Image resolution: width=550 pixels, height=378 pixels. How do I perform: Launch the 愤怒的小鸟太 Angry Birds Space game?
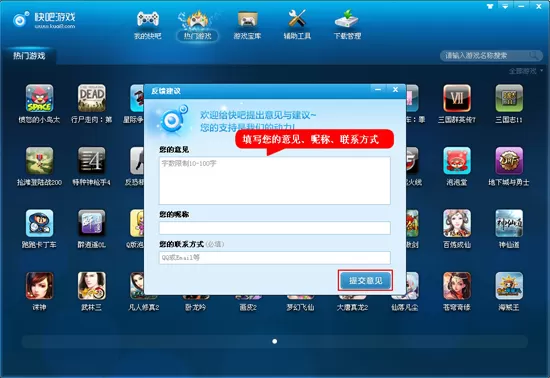pos(39,98)
